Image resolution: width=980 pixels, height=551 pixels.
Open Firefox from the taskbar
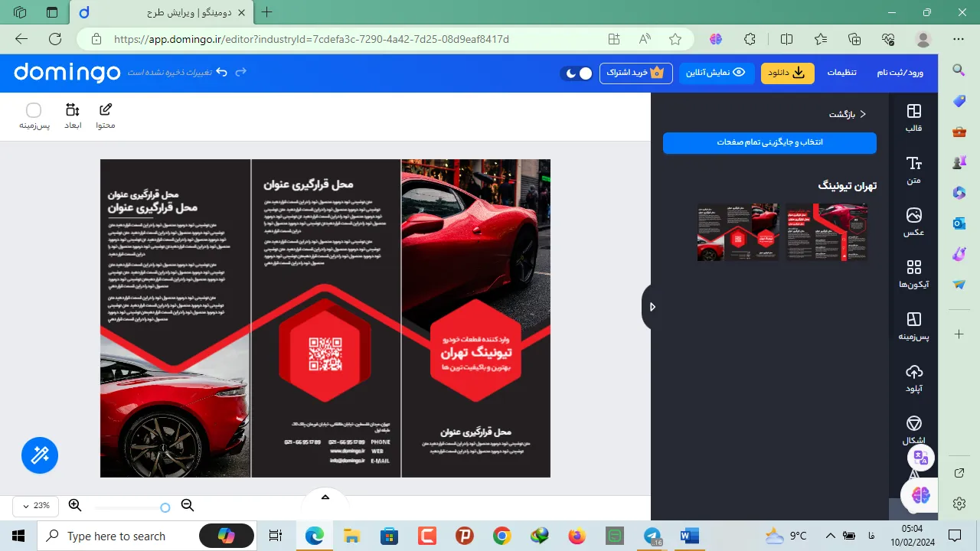(577, 536)
